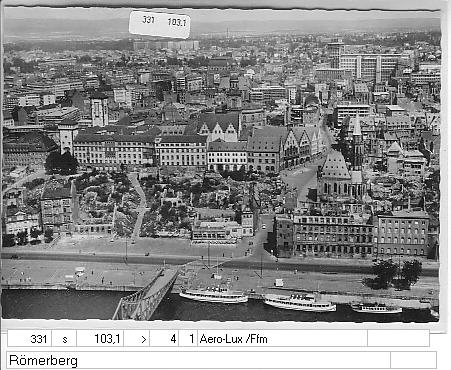Click the Aero-Lux /Ffm publisher field
This screenshot has height=370, width=451.
(x=282, y=339)
